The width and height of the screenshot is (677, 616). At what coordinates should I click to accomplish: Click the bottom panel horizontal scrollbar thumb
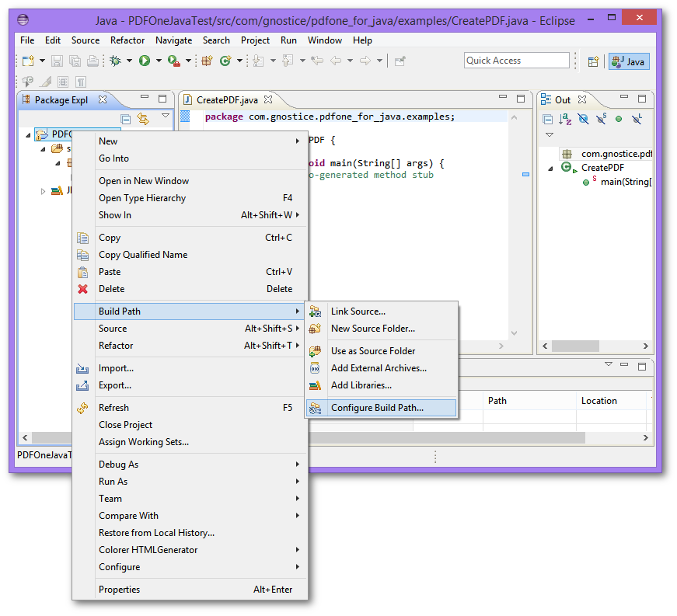click(447, 437)
